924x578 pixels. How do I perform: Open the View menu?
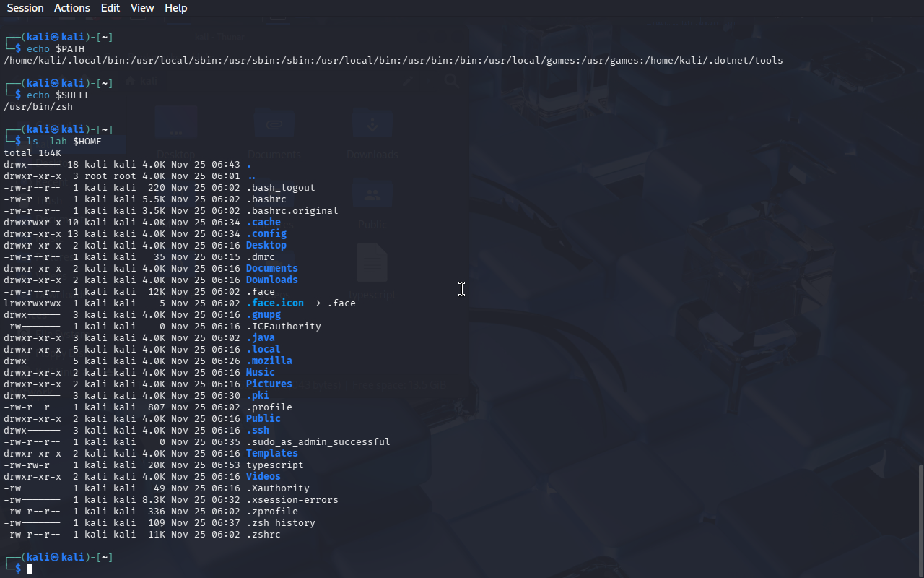pyautogui.click(x=142, y=8)
